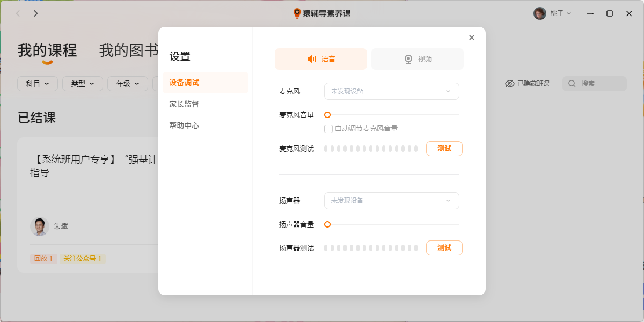Click the 麦克风音量 slider handle
Image resolution: width=644 pixels, height=322 pixels.
(326, 114)
